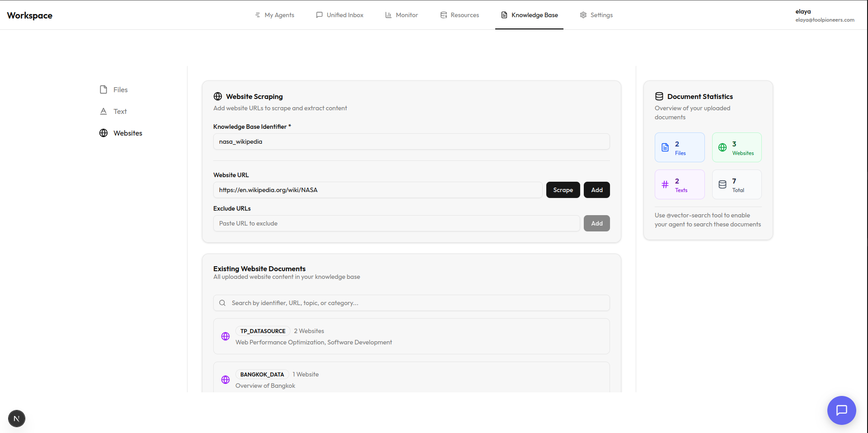Click the Document Statistics database icon
868x433 pixels.
pos(659,96)
